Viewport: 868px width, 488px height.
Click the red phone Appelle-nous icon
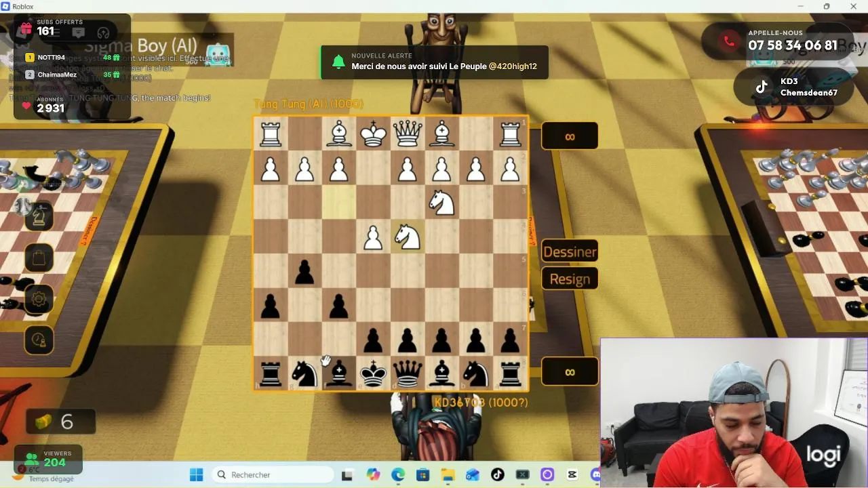click(x=729, y=41)
